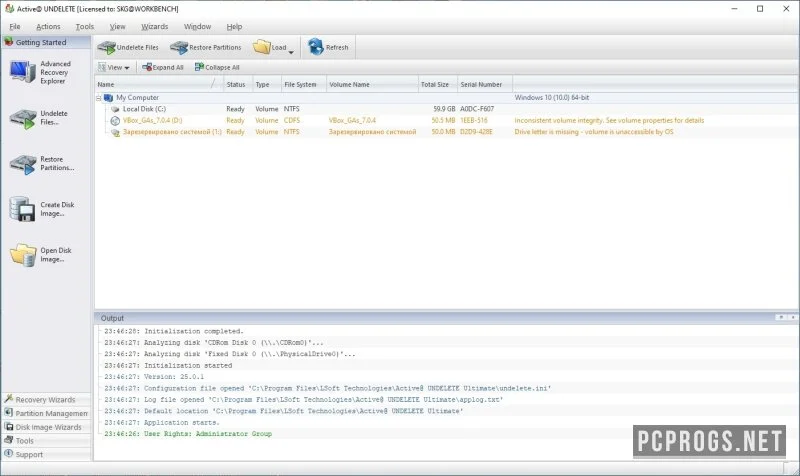Viewport: 800px width, 476px height.
Task: Switch to the Recovery Wizards panel
Action: pos(46,399)
